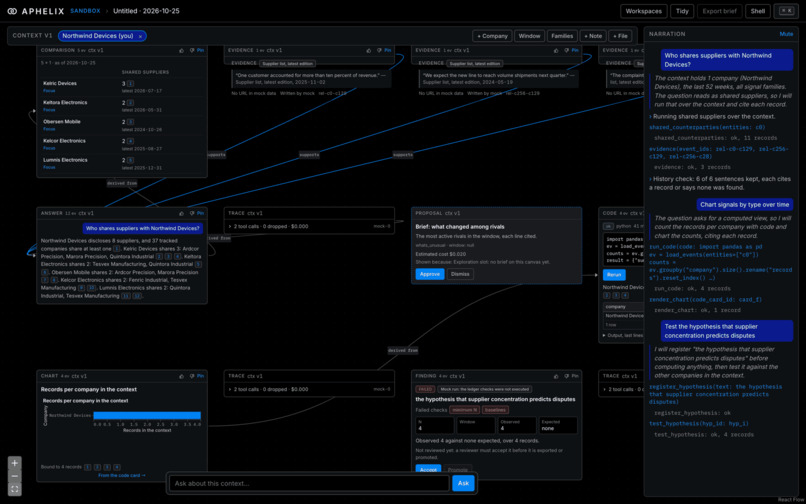The width and height of the screenshot is (806, 504).
Task: Open the Aphelix logo home
Action: point(35,11)
